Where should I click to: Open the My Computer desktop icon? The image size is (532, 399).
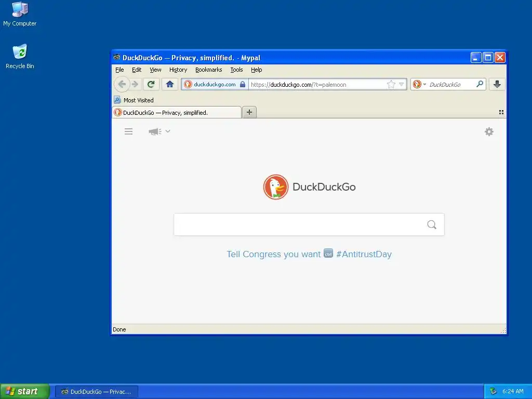click(20, 14)
